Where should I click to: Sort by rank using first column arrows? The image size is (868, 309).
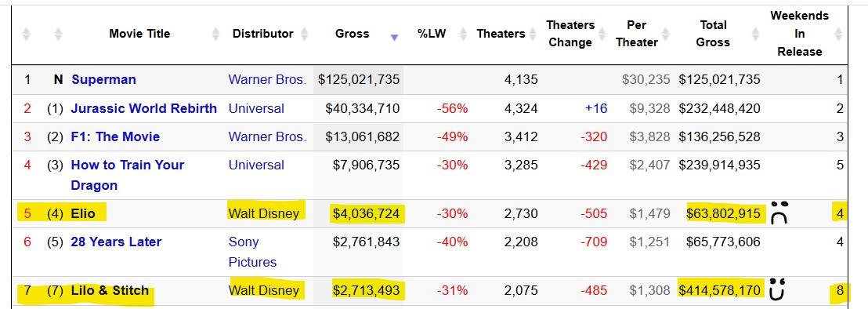(26, 35)
